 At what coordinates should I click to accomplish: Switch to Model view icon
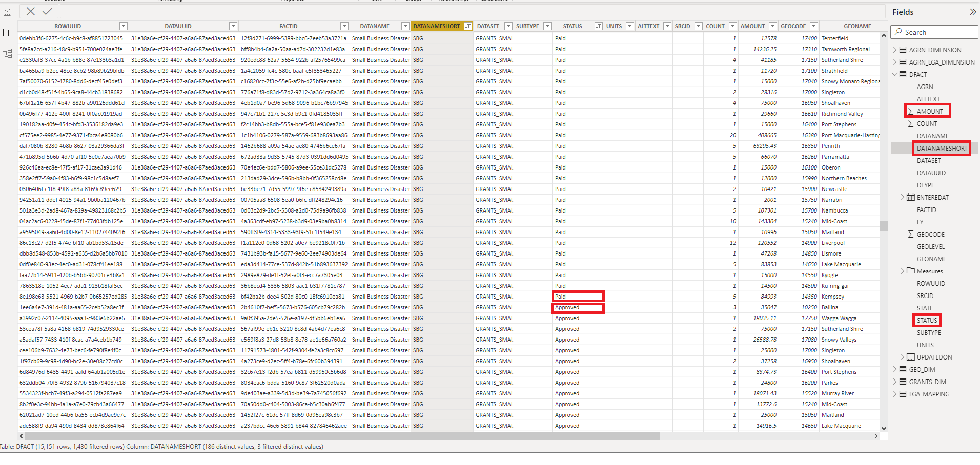[7, 53]
